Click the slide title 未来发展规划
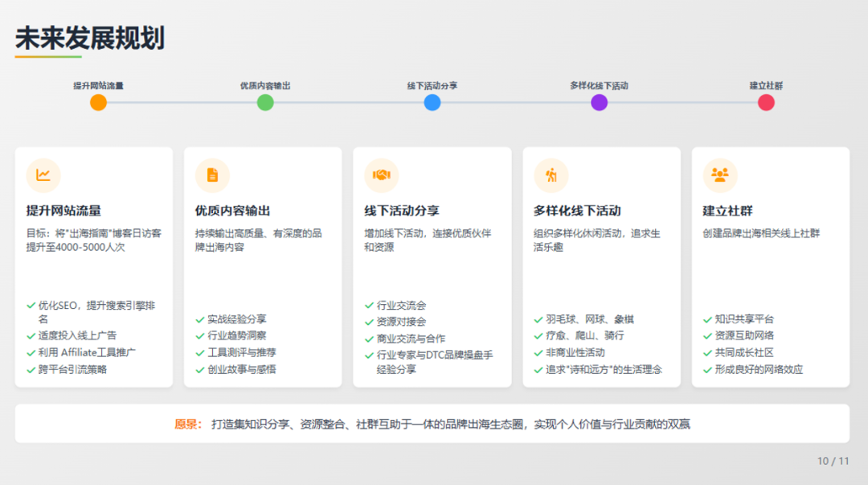The image size is (868, 485). (90, 39)
